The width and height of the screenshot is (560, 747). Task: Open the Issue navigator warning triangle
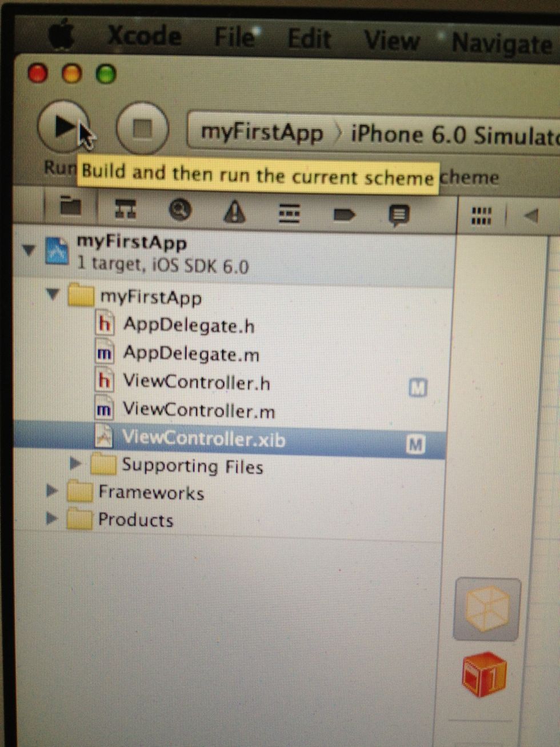pyautogui.click(x=234, y=213)
